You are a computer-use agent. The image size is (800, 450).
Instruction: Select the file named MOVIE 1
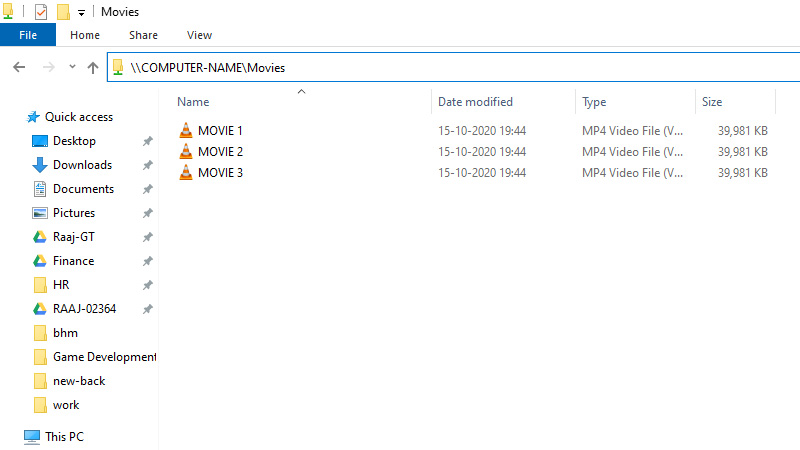pos(220,131)
